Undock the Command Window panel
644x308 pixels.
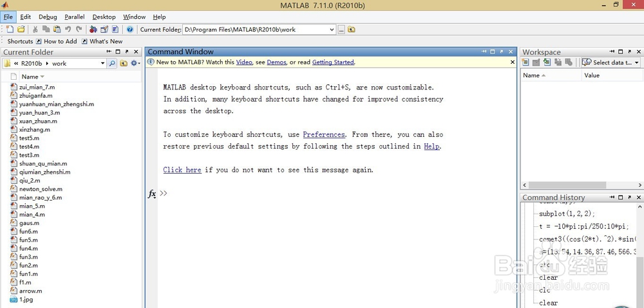(x=502, y=51)
